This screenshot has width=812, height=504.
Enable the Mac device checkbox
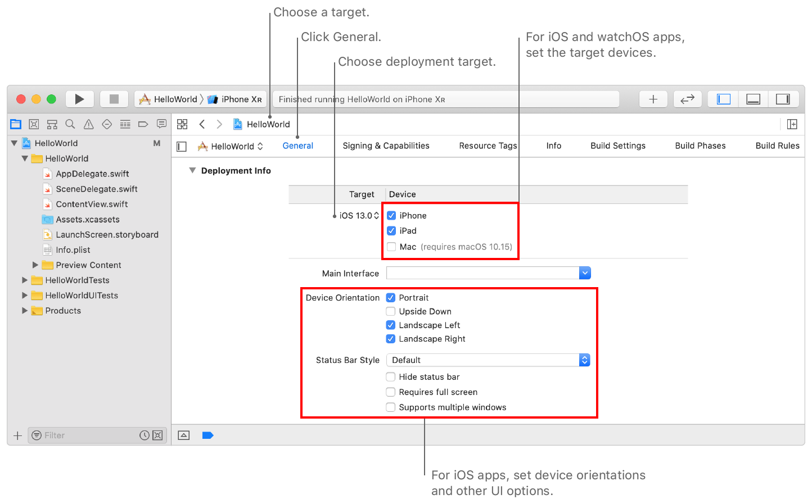tap(391, 247)
